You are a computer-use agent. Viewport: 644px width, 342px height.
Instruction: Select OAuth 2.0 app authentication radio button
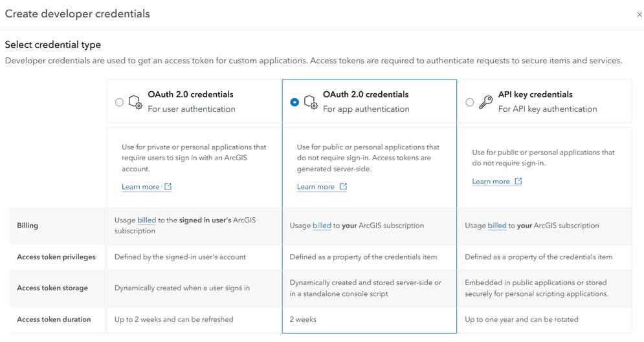click(x=294, y=102)
